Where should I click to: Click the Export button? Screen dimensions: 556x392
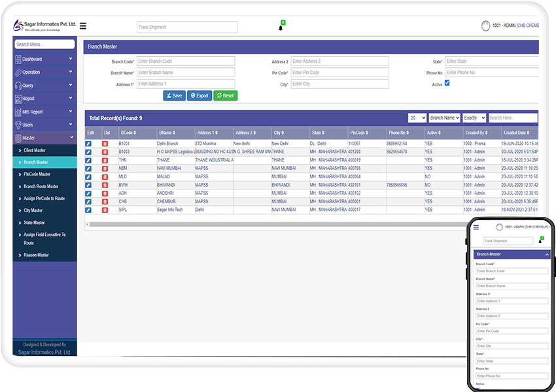(200, 95)
